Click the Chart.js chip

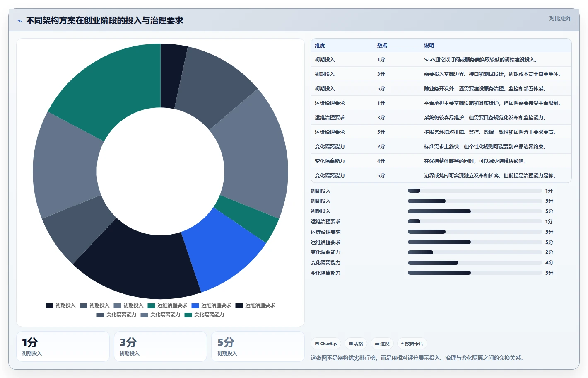click(326, 344)
